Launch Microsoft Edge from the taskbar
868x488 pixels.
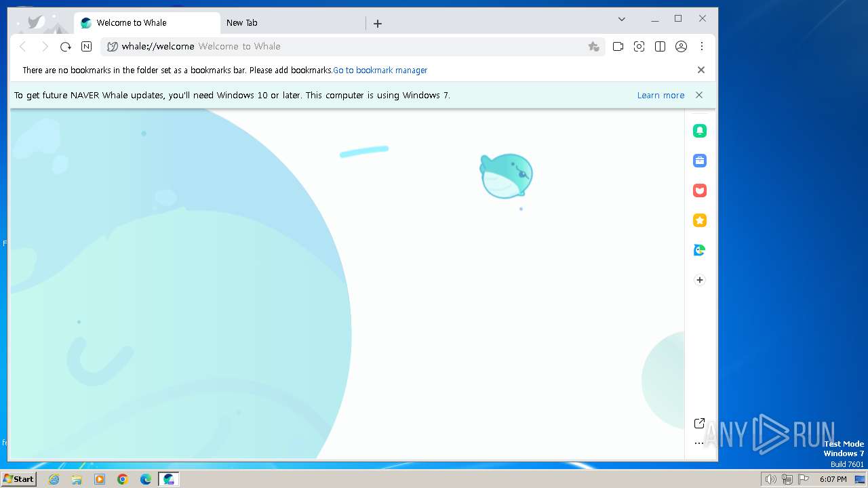click(146, 479)
